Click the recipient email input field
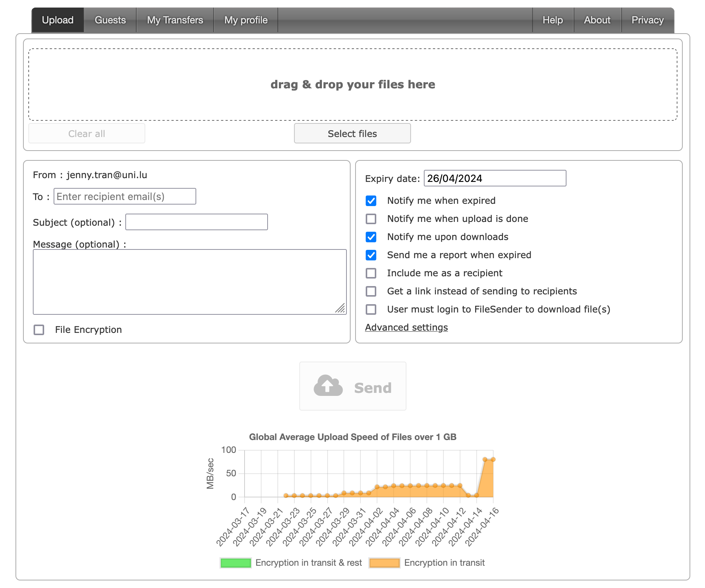Screen dimensions: 705x588 click(125, 197)
